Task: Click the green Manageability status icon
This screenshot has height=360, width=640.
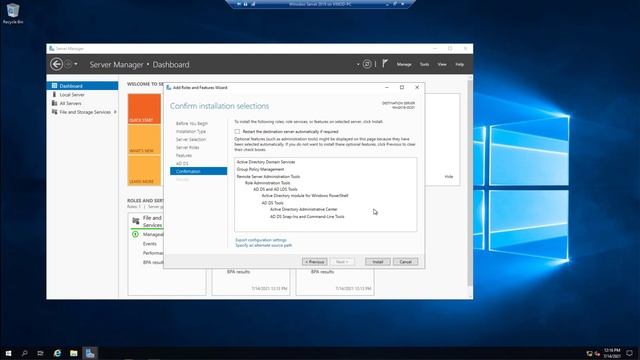Action: pyautogui.click(x=135, y=234)
